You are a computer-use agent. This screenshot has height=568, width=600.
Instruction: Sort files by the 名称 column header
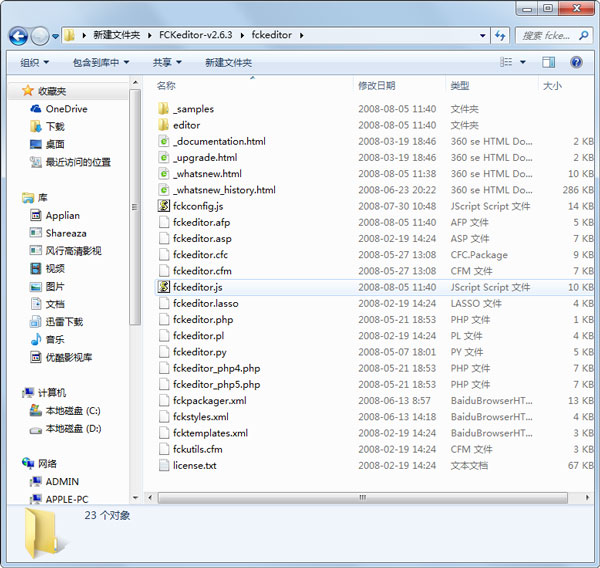click(x=166, y=86)
